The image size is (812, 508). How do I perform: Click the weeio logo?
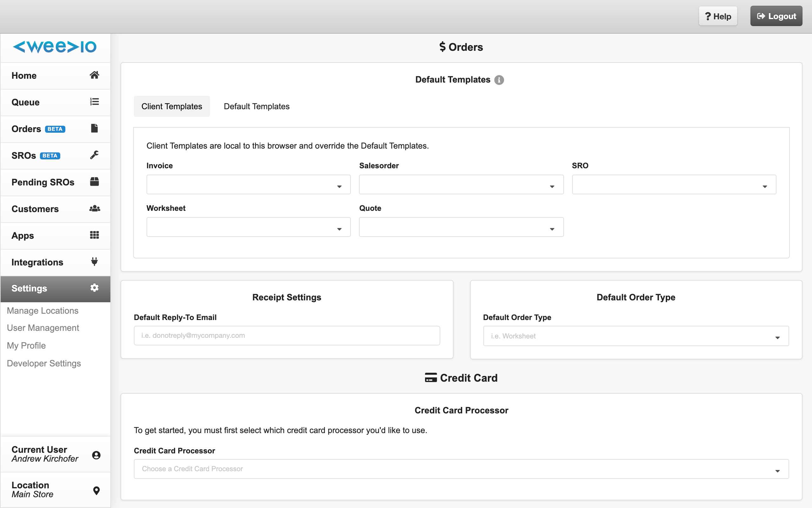coord(55,47)
